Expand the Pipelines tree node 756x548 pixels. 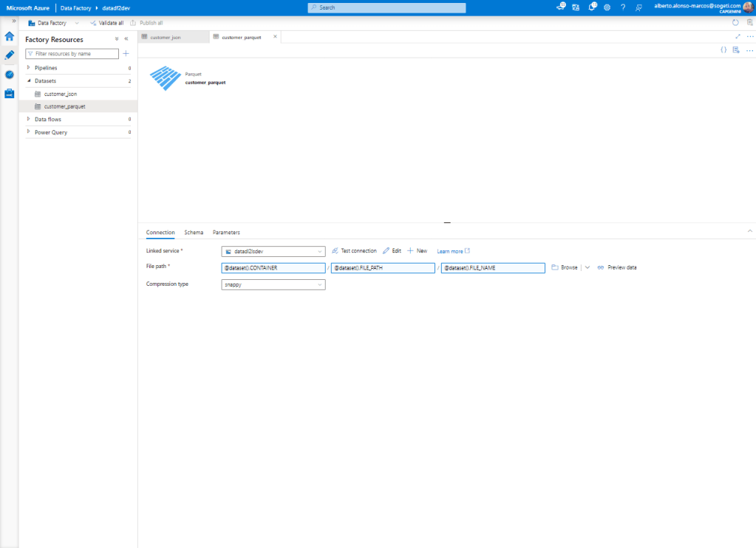pos(29,68)
